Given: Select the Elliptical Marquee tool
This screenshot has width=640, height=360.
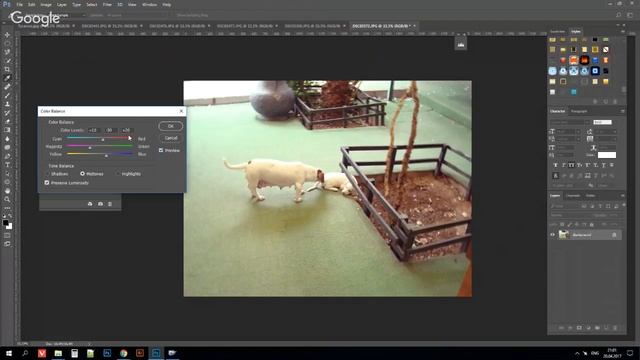Looking at the screenshot, I should tap(7, 43).
